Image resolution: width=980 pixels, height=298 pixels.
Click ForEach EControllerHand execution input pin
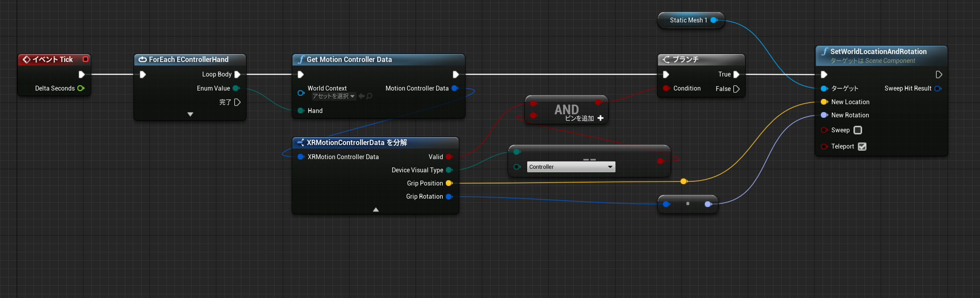coord(143,74)
